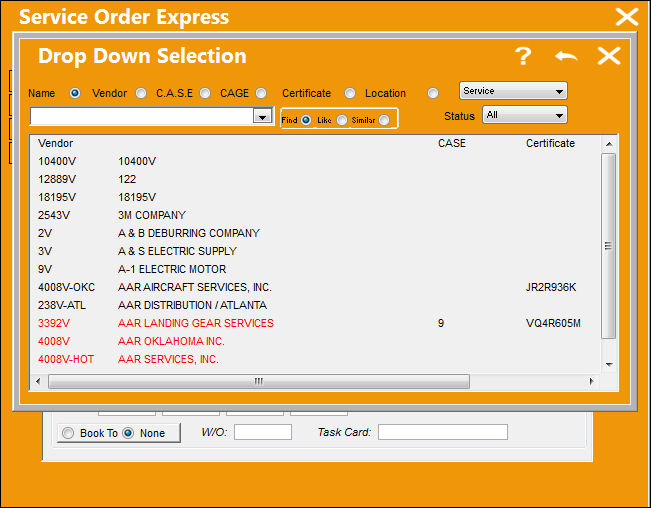
Task: Click vendor code 4008V-HOT
Action: point(66,359)
